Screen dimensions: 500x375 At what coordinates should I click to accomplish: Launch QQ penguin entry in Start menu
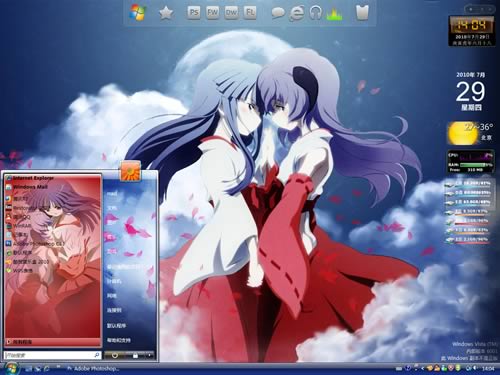tap(19, 217)
